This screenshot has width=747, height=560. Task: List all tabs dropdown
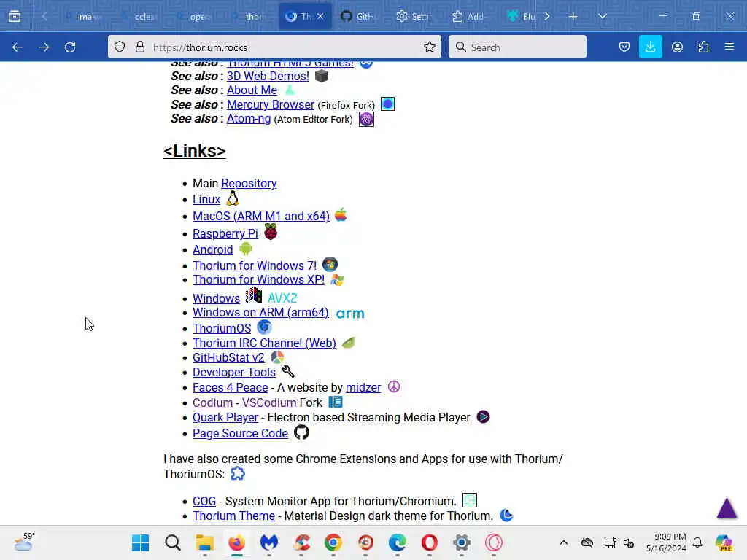click(x=602, y=16)
